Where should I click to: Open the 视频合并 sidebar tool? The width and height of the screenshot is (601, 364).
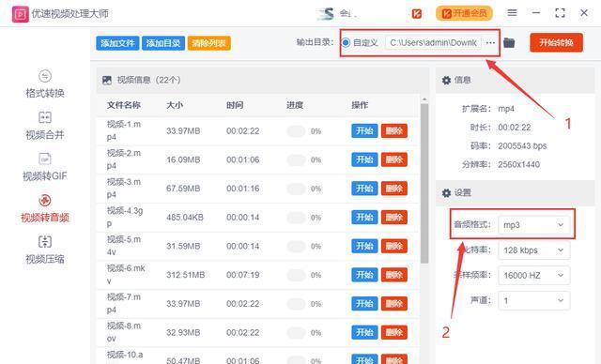tap(45, 126)
